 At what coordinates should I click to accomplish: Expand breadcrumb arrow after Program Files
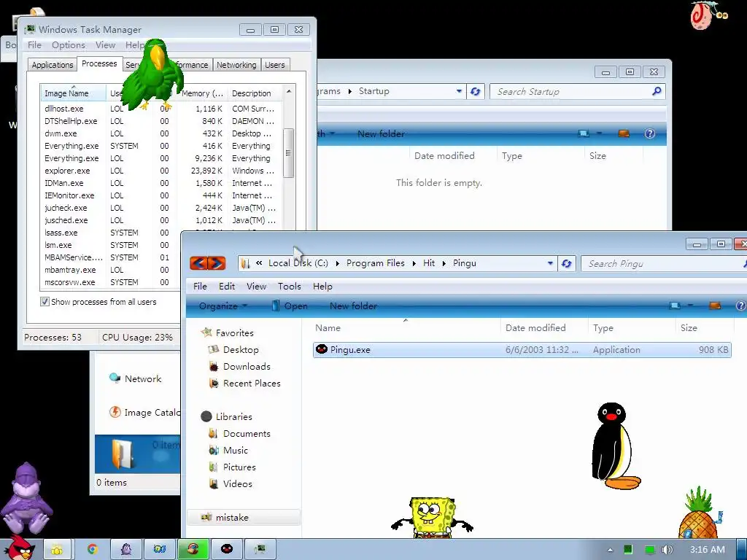(x=414, y=263)
